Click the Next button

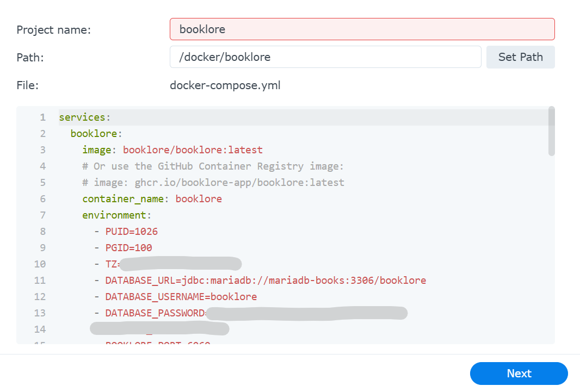point(519,374)
